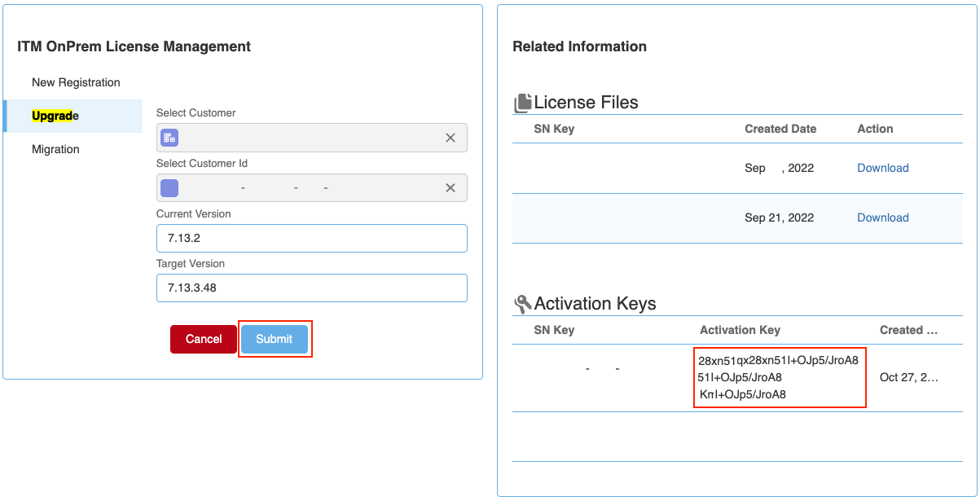Clear the Select Customer field with X
The image size is (980, 501).
tap(450, 138)
